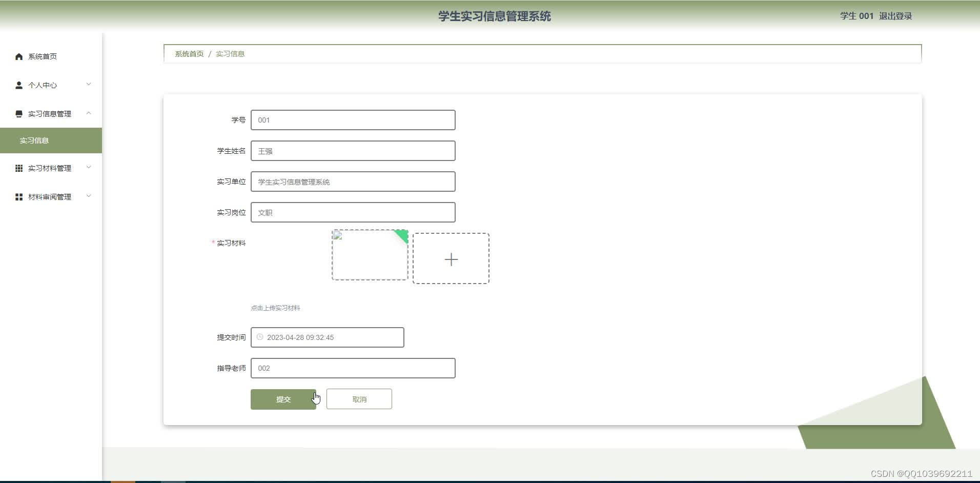Viewport: 980px width, 483px height.
Task: Open 系统首页 in the sidebar
Action: tap(51, 56)
